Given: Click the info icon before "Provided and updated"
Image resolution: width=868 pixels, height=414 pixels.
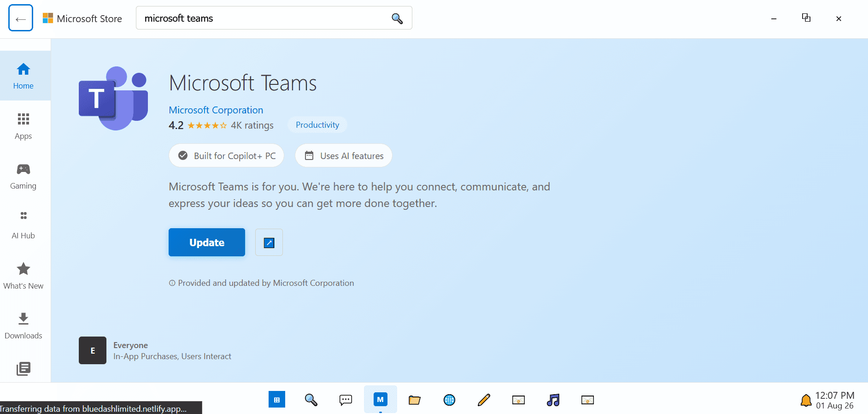Looking at the screenshot, I should click(x=172, y=283).
